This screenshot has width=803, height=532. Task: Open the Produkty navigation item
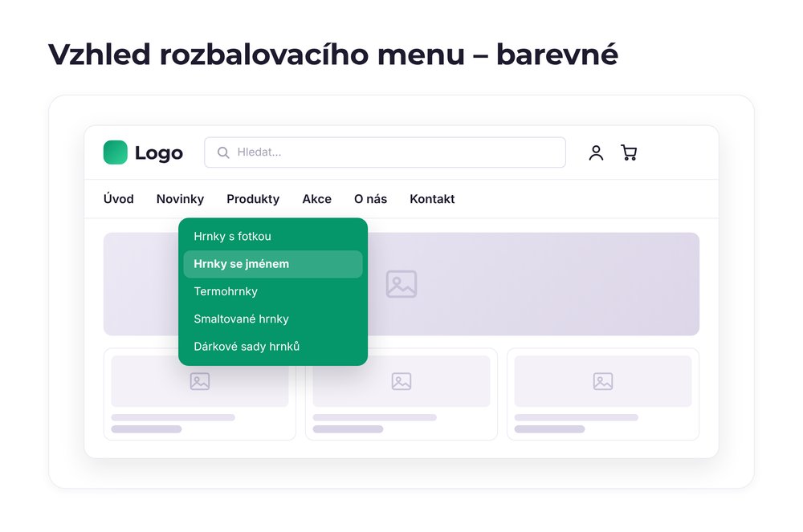(x=253, y=199)
